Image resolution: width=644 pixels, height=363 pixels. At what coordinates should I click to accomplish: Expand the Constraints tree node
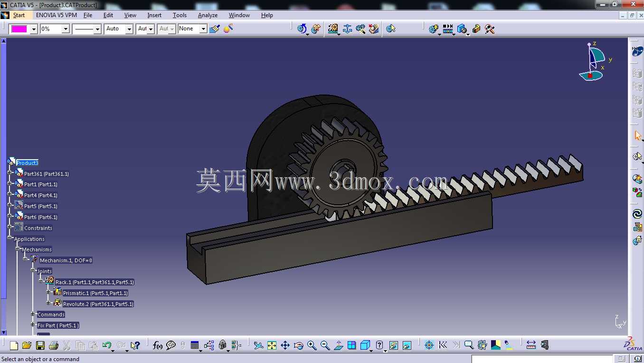(10, 227)
